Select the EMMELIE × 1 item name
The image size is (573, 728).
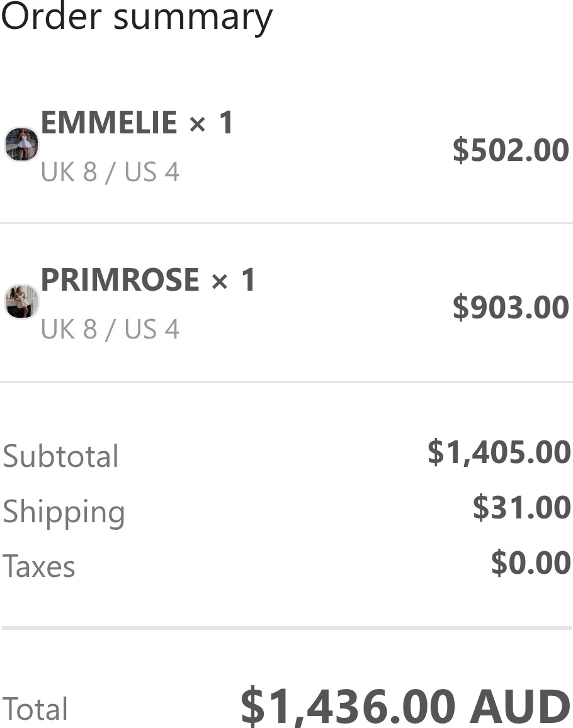point(137,123)
